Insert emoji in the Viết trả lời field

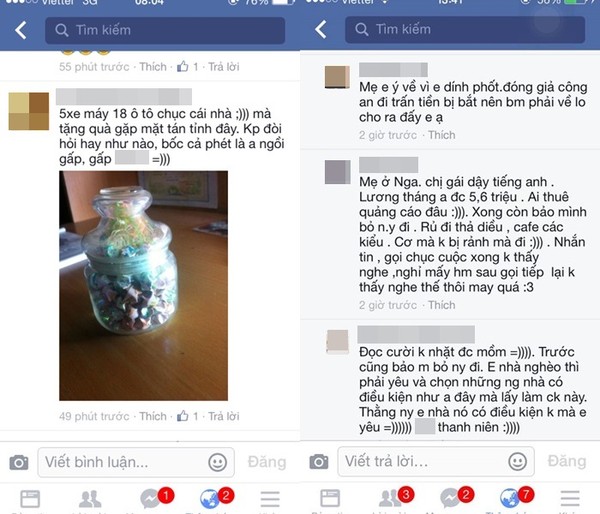click(x=517, y=461)
